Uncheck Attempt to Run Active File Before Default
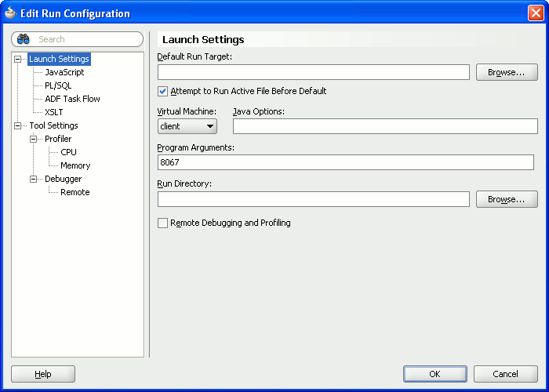 click(x=163, y=91)
